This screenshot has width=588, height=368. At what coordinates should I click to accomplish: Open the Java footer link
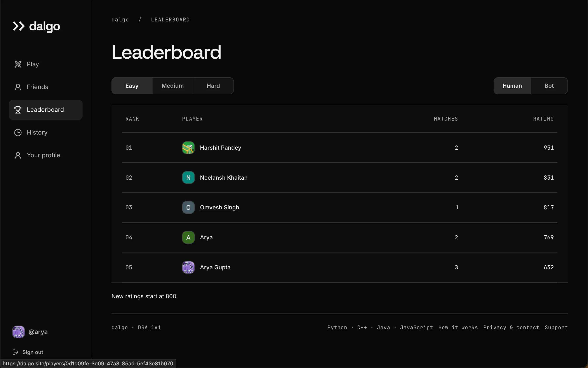(383, 328)
